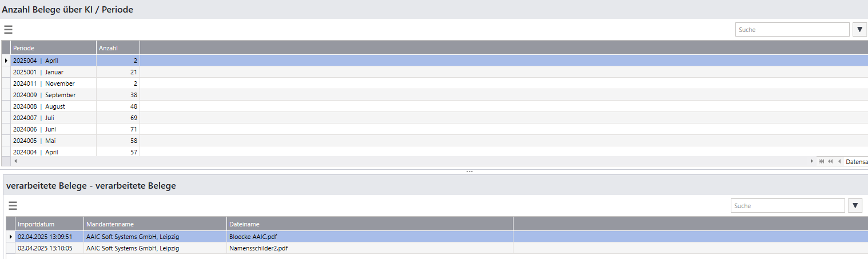Sort by Anzahl column header
This screenshot has width=868, height=259.
point(118,48)
